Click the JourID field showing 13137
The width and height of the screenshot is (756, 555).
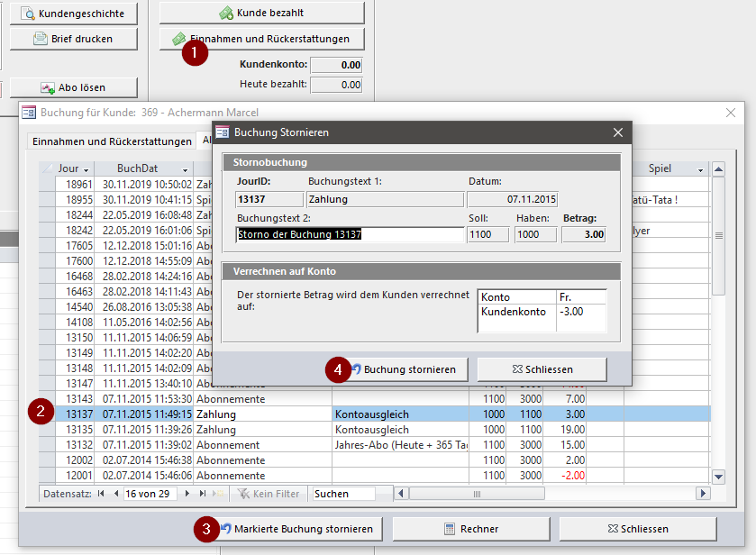pos(269,199)
